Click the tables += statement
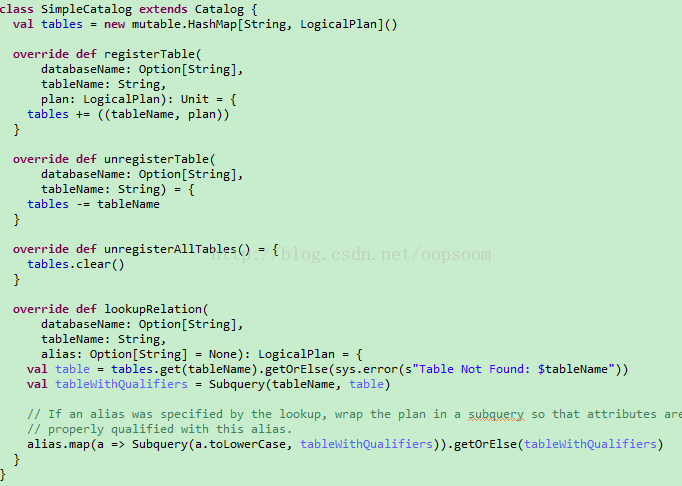The height and width of the screenshot is (486, 682). [128, 114]
